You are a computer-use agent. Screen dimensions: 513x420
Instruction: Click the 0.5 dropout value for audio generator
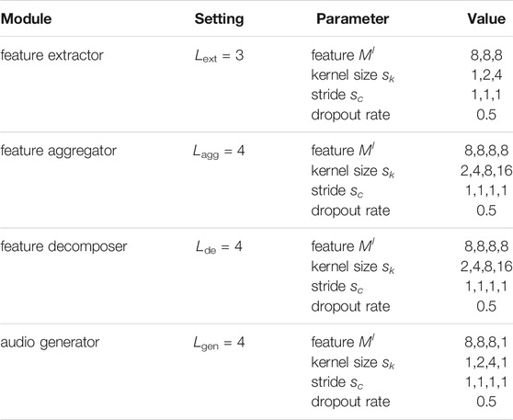pos(486,402)
